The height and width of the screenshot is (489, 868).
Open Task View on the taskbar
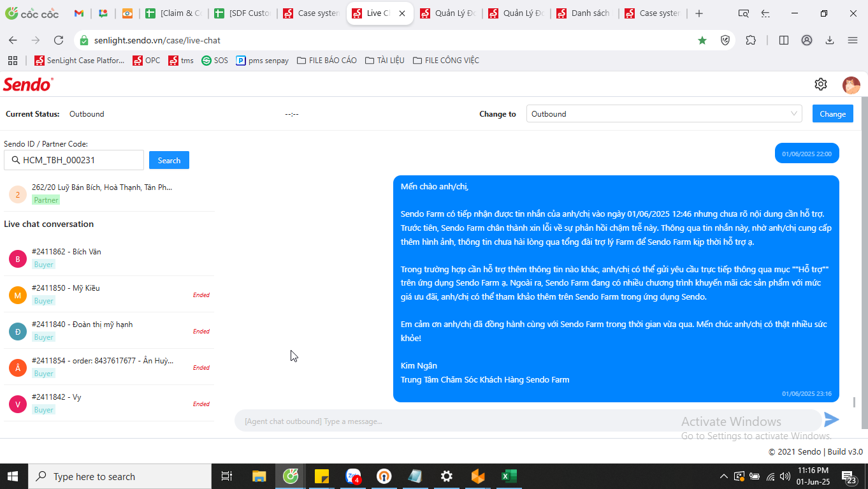tap(226, 476)
